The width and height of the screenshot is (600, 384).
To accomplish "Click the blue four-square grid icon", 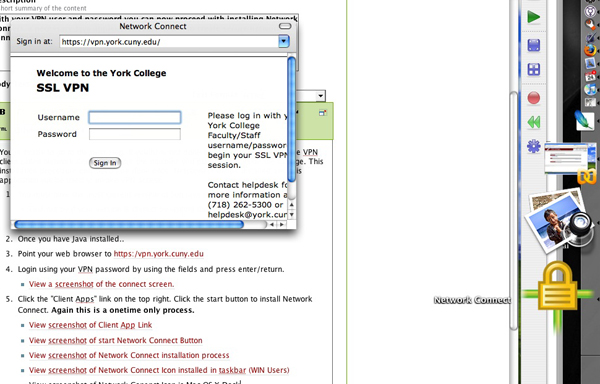I will [533, 69].
